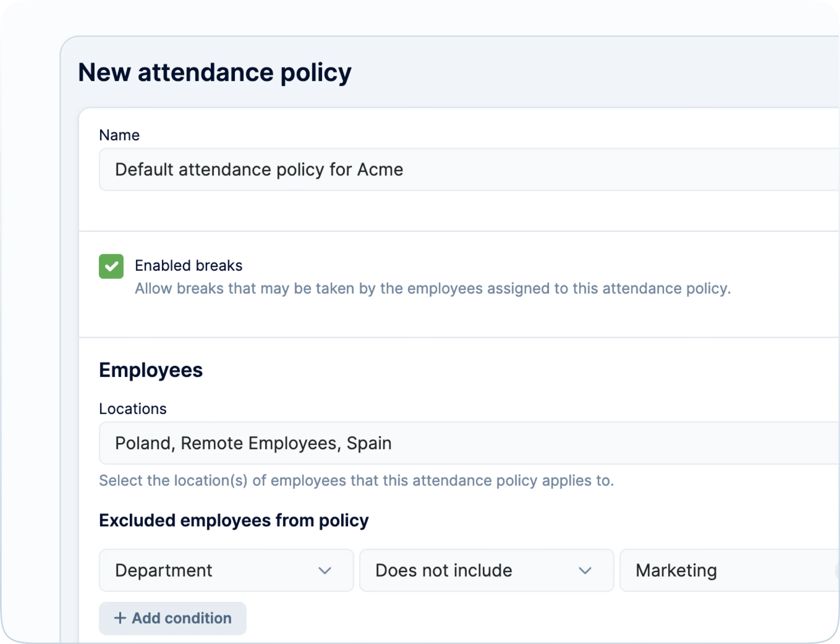Click the chevron arrow beside Department
The width and height of the screenshot is (840, 644).
coord(324,571)
